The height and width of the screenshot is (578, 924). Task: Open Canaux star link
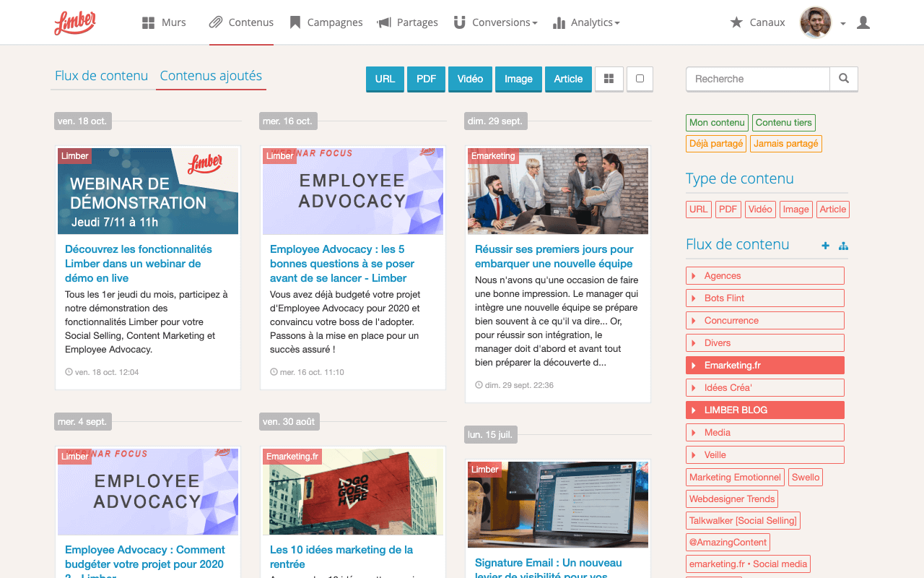(757, 22)
